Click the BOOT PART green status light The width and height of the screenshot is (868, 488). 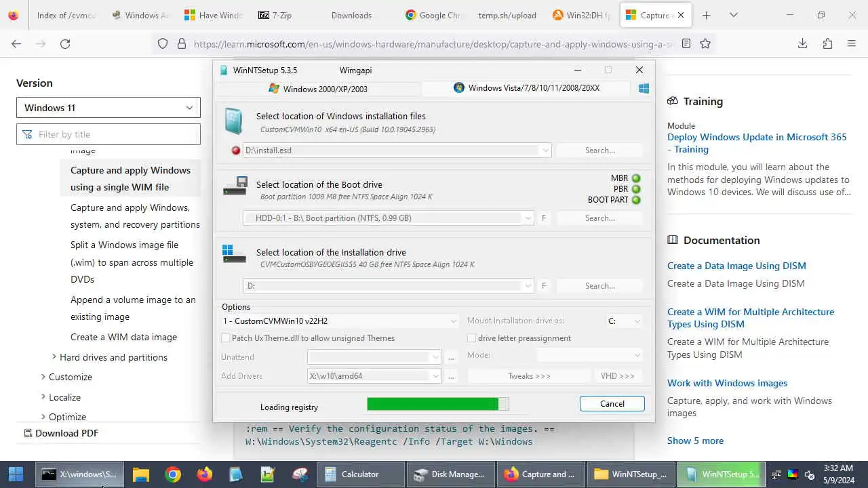pyautogui.click(x=636, y=200)
